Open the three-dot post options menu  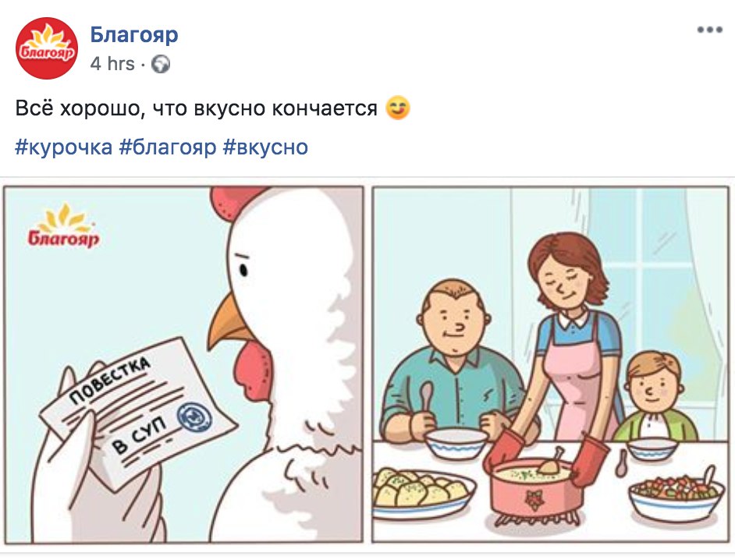[710, 30]
